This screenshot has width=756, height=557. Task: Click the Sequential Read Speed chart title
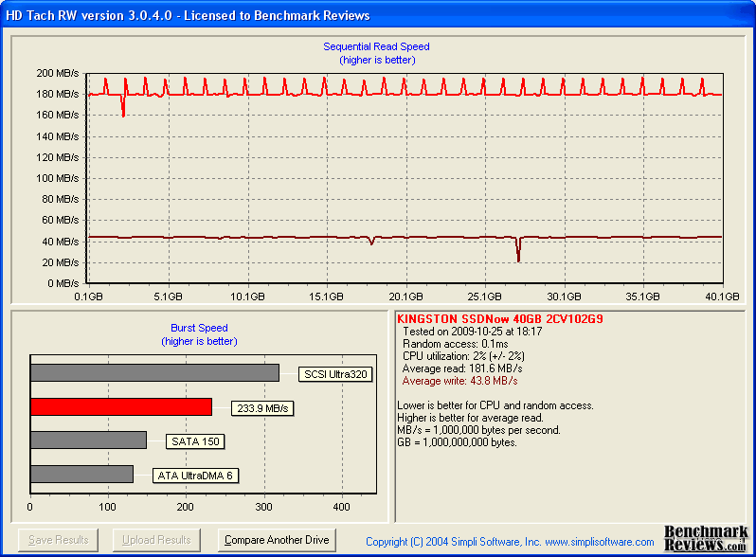coord(376,46)
